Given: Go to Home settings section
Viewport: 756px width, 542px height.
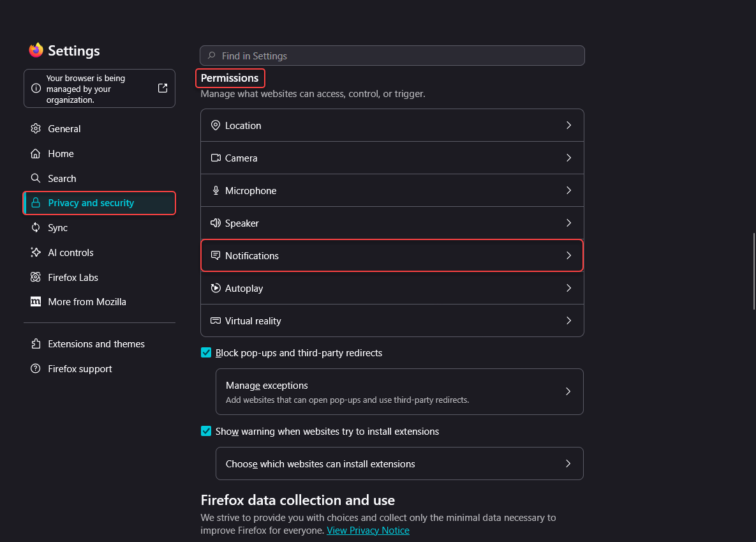Looking at the screenshot, I should [100, 153].
